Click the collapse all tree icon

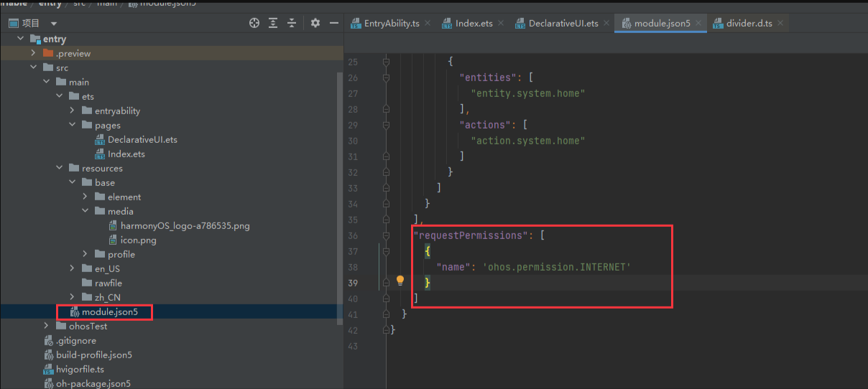[292, 23]
